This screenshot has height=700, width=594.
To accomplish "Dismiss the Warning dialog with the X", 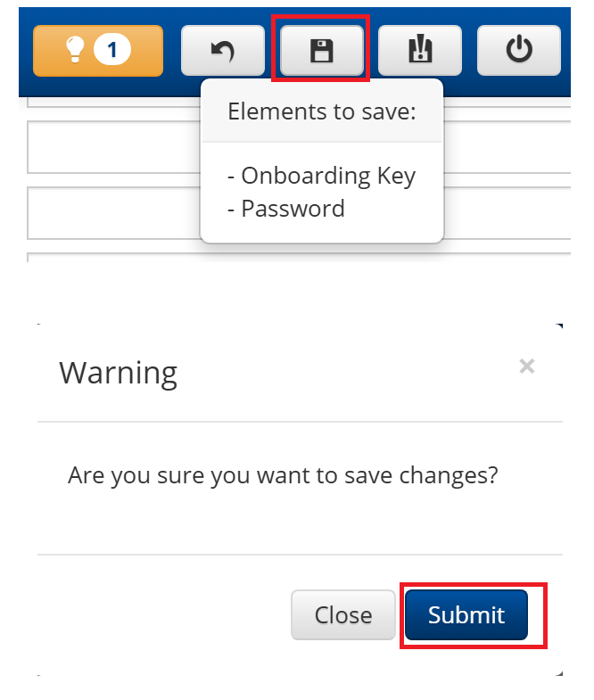I will 527,366.
